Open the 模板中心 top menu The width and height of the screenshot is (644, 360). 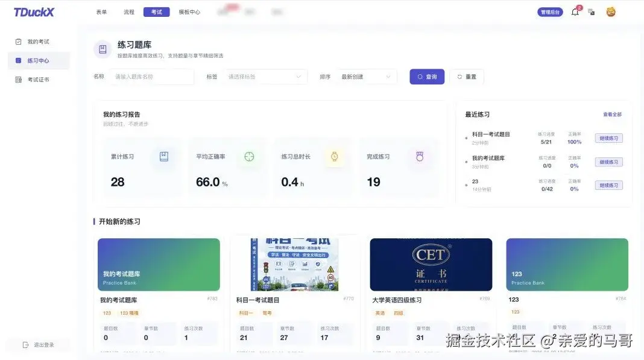point(189,12)
